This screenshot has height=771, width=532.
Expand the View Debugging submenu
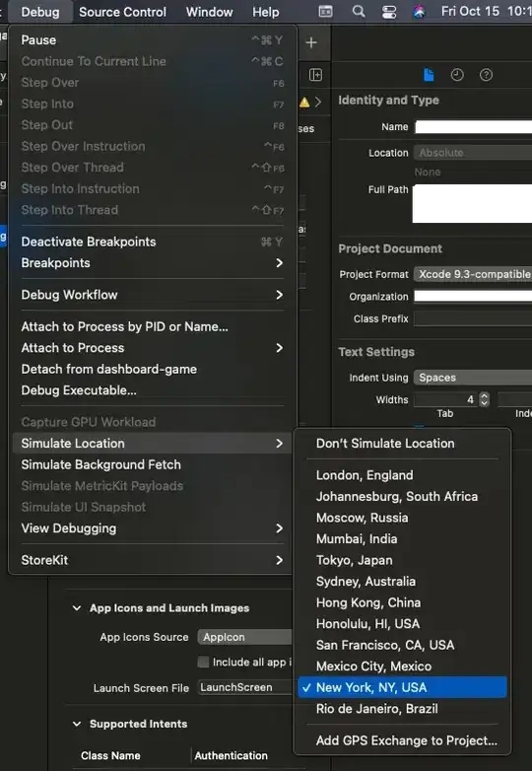(153, 528)
